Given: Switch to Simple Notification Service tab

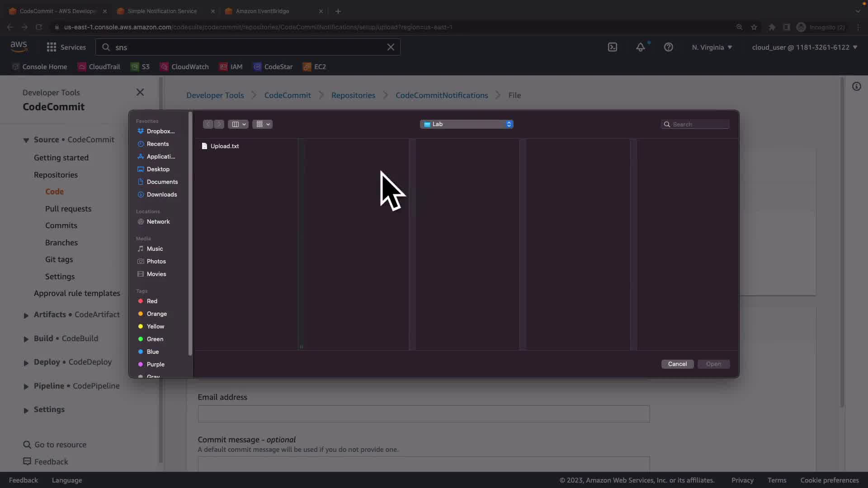Looking at the screenshot, I should pyautogui.click(x=162, y=11).
